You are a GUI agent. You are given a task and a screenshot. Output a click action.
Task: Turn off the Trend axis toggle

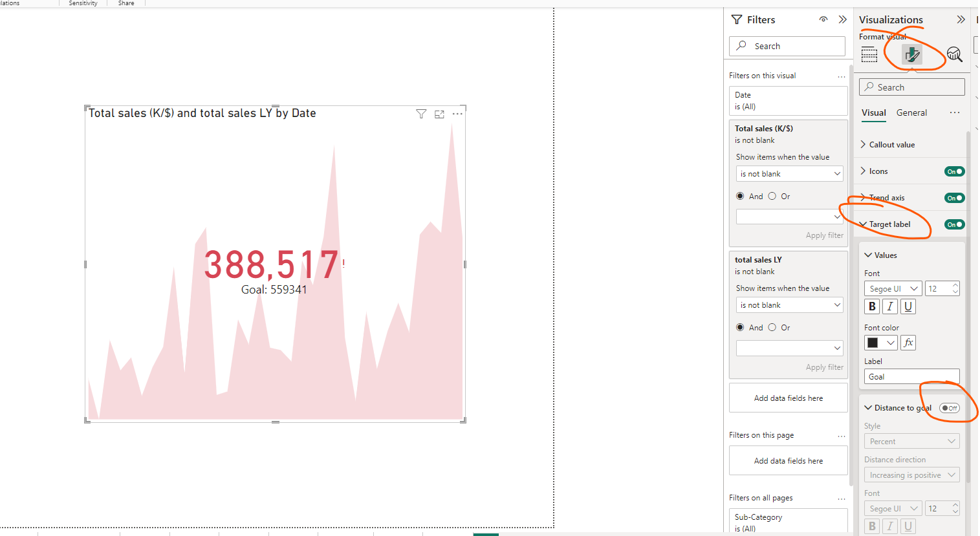[x=955, y=198]
